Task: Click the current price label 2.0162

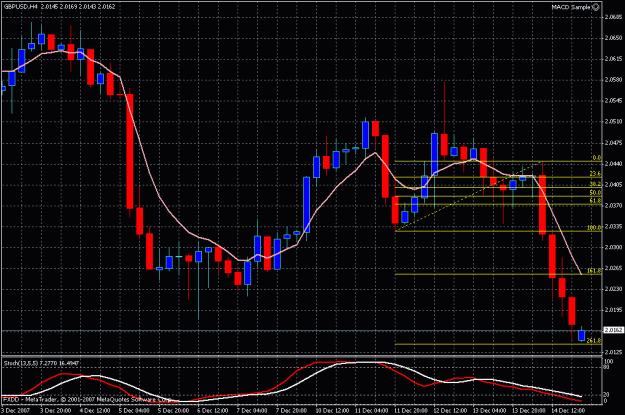Action: [613, 330]
